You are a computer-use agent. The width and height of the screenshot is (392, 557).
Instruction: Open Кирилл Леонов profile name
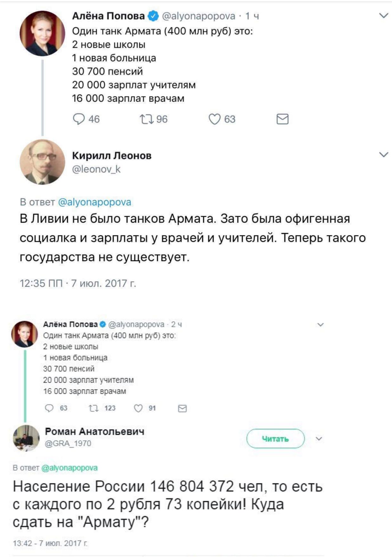[112, 156]
